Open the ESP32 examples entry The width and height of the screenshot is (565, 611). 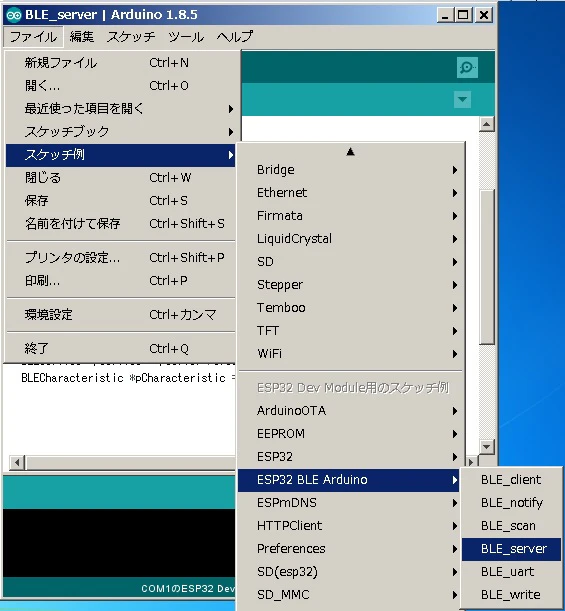pos(350,457)
